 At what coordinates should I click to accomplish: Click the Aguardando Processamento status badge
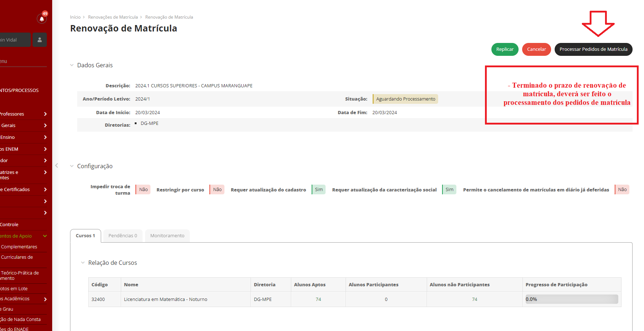[x=405, y=99]
